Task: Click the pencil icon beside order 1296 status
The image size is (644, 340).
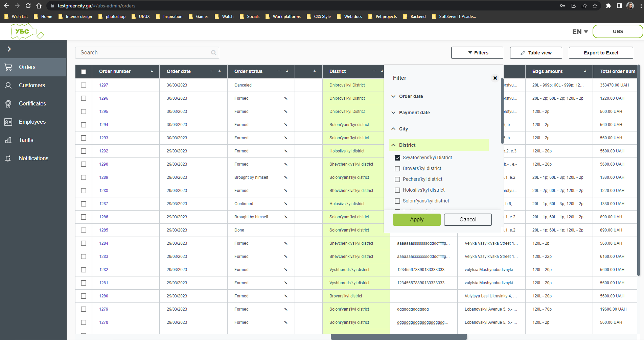Action: click(286, 98)
